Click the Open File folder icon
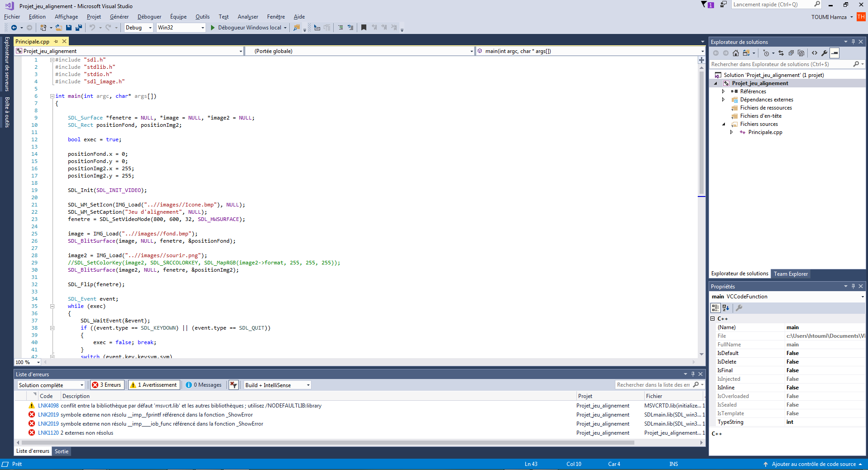 click(59, 28)
